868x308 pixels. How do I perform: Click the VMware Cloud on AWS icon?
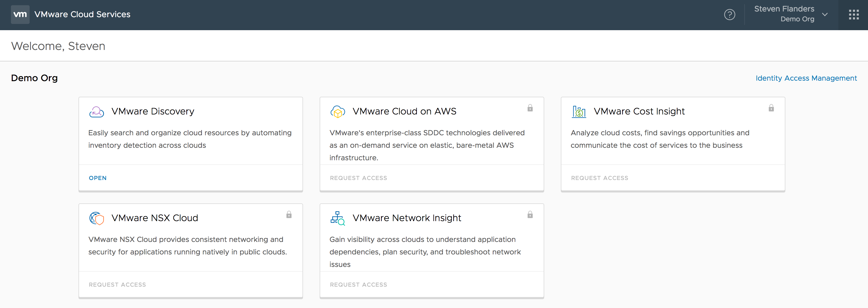point(338,112)
